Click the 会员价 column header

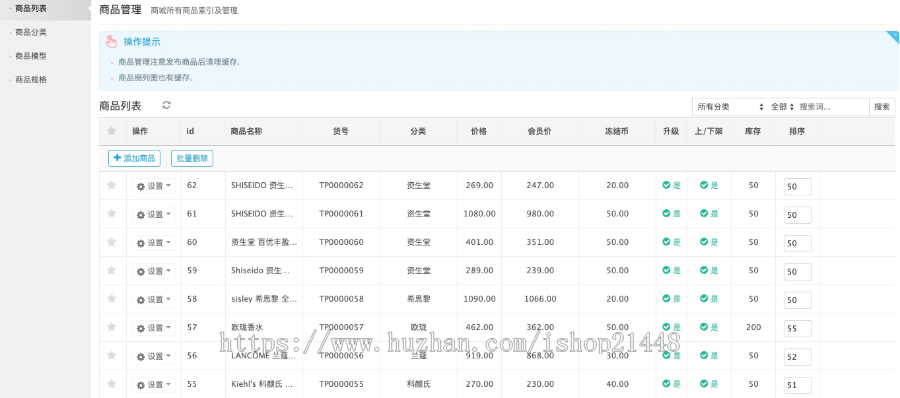click(x=540, y=131)
